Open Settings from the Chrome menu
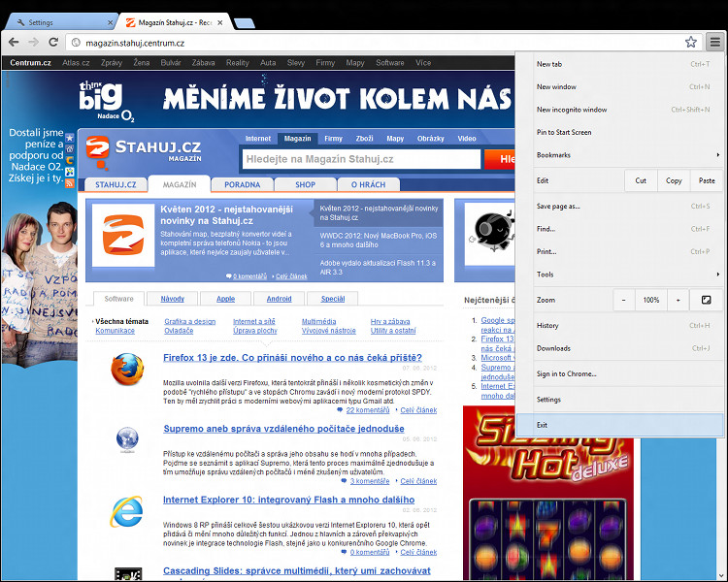The height and width of the screenshot is (582, 728). [x=620, y=399]
